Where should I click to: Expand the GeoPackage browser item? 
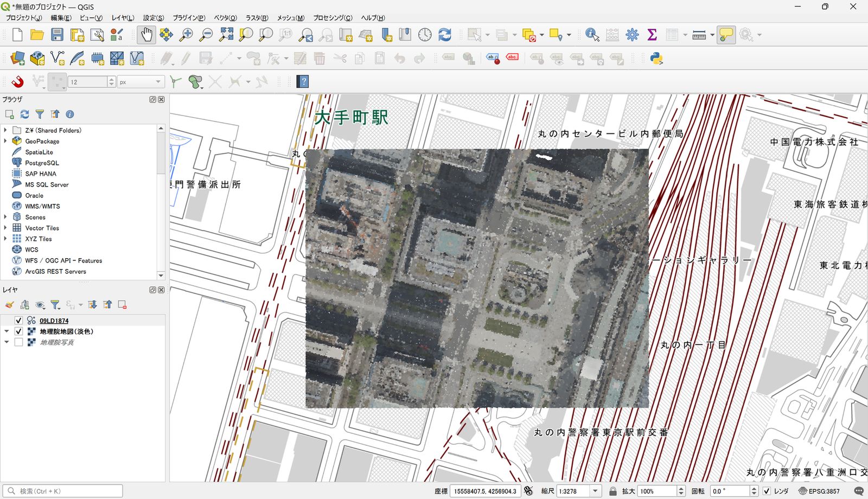pos(5,141)
